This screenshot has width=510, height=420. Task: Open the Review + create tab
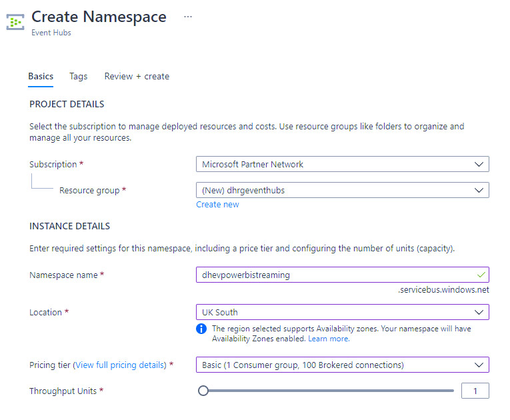pyautogui.click(x=137, y=77)
